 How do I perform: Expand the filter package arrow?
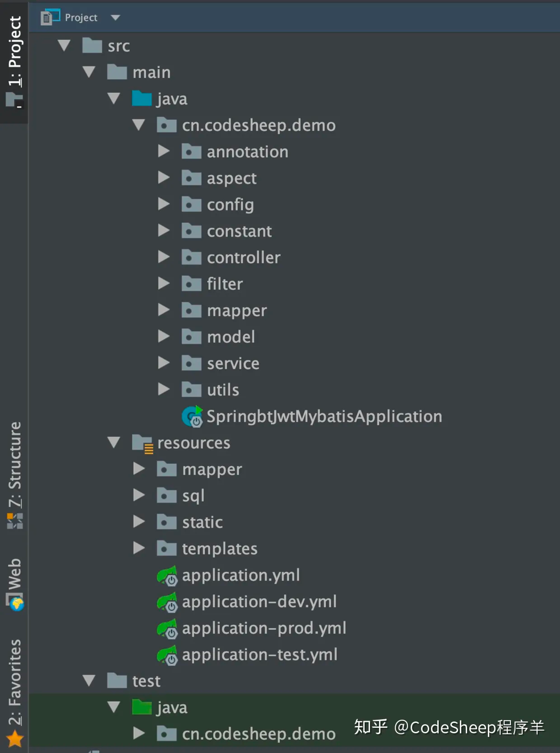pyautogui.click(x=164, y=284)
